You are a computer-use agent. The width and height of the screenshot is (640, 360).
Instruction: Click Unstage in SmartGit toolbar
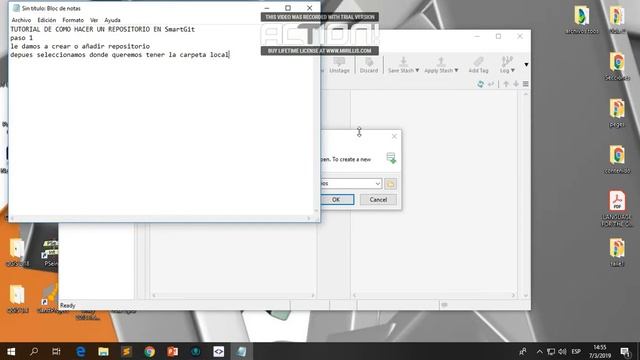[x=339, y=65]
